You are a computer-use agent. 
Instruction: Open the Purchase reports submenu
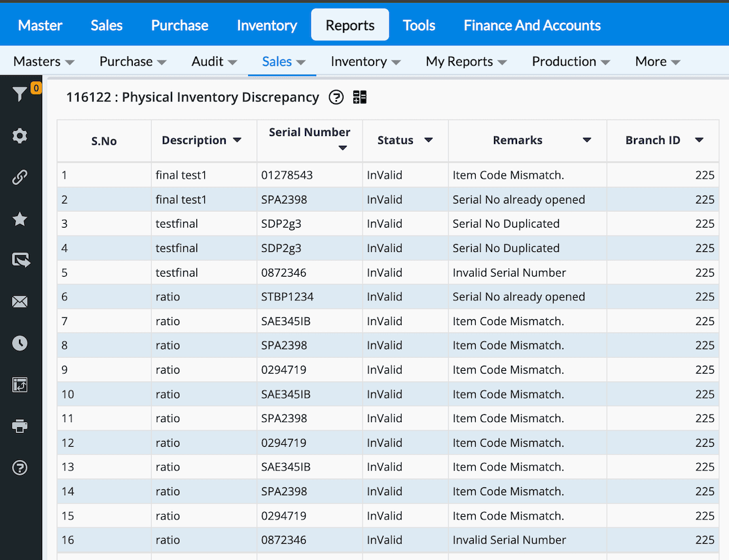pyautogui.click(x=133, y=61)
